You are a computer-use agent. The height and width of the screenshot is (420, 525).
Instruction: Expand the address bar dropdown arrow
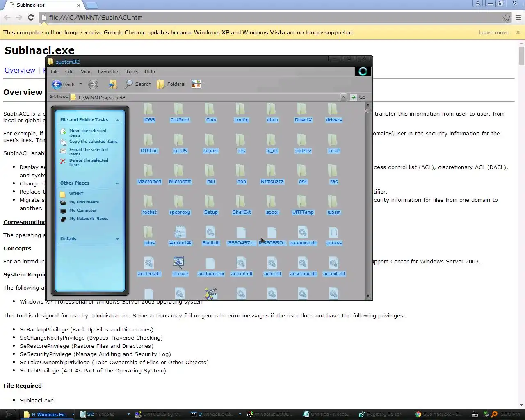click(x=343, y=97)
